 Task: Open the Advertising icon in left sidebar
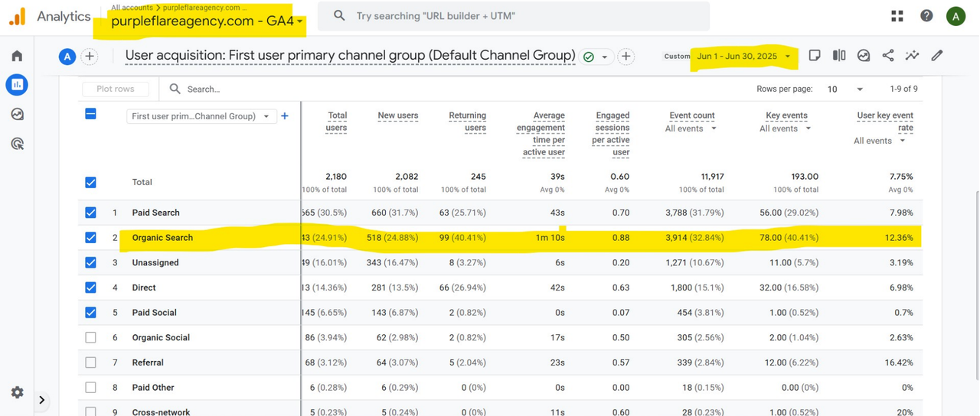17,143
